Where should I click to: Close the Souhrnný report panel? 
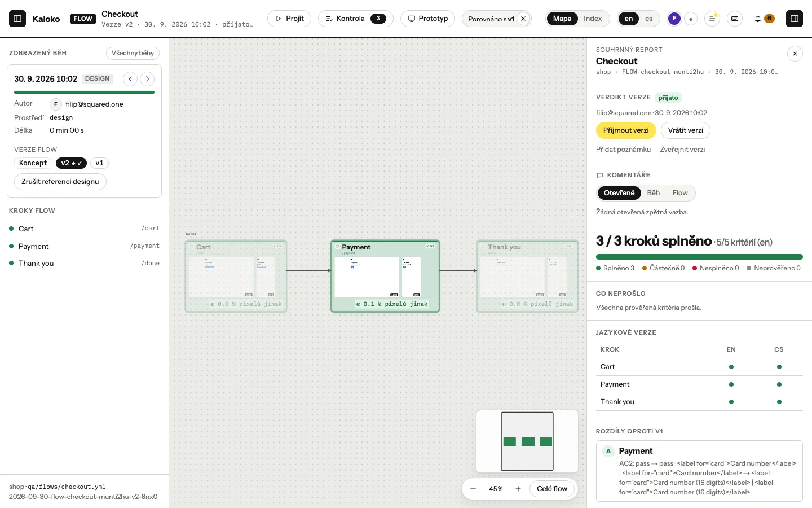[795, 54]
